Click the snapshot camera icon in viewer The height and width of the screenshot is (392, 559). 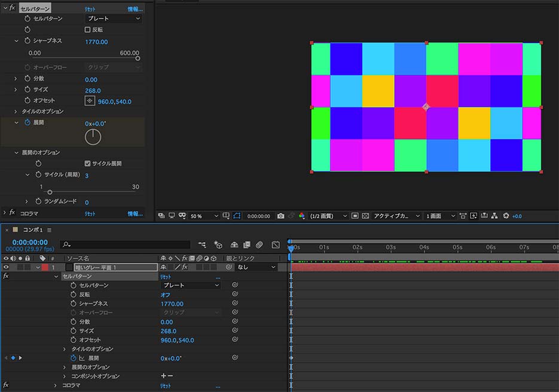tap(280, 216)
